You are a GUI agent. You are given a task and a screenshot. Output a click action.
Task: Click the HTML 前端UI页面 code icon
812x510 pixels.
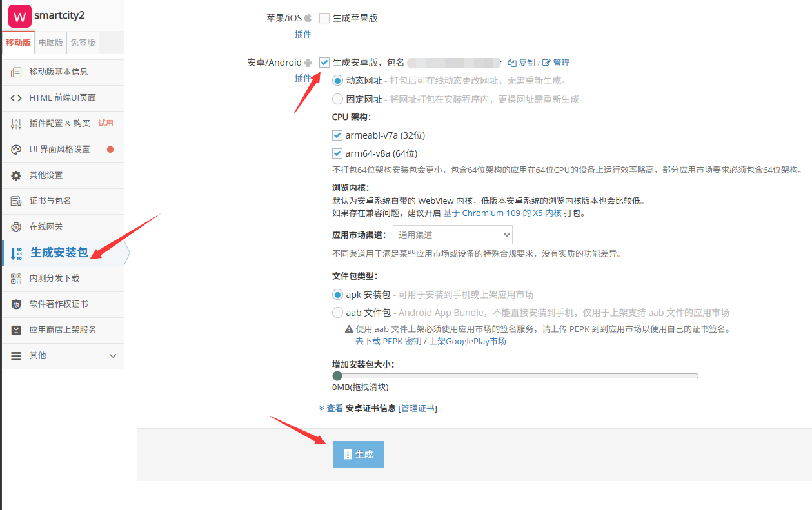(x=16, y=98)
